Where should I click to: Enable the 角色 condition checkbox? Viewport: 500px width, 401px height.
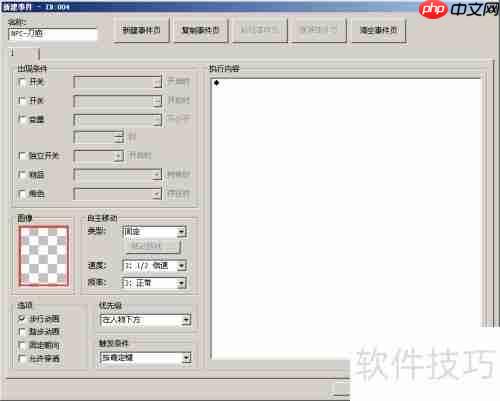pyautogui.click(x=22, y=194)
